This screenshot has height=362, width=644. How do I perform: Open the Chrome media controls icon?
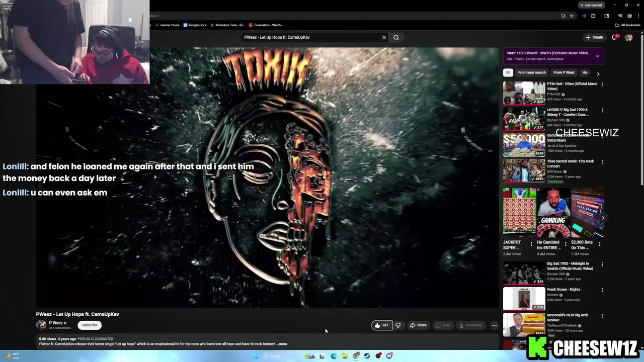click(x=620, y=16)
